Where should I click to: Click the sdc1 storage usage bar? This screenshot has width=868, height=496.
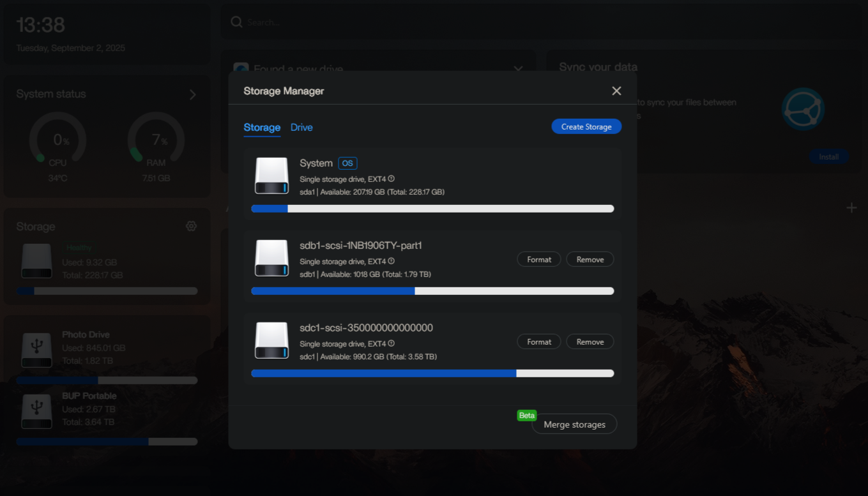click(x=432, y=373)
